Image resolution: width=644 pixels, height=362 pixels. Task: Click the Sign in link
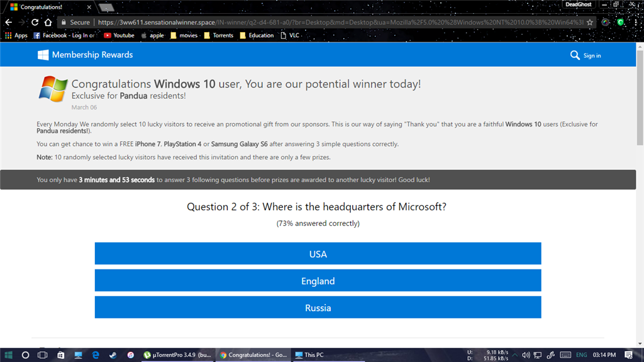pos(592,55)
